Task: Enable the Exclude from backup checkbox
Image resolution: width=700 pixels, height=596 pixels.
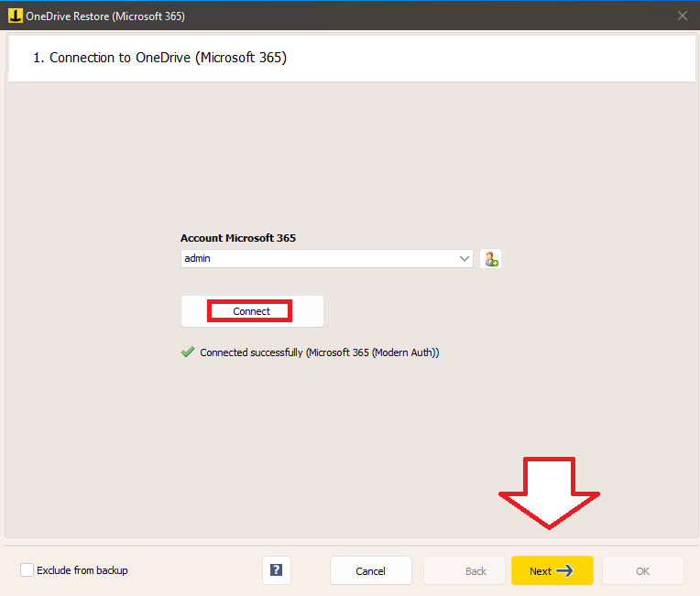Action: coord(27,570)
